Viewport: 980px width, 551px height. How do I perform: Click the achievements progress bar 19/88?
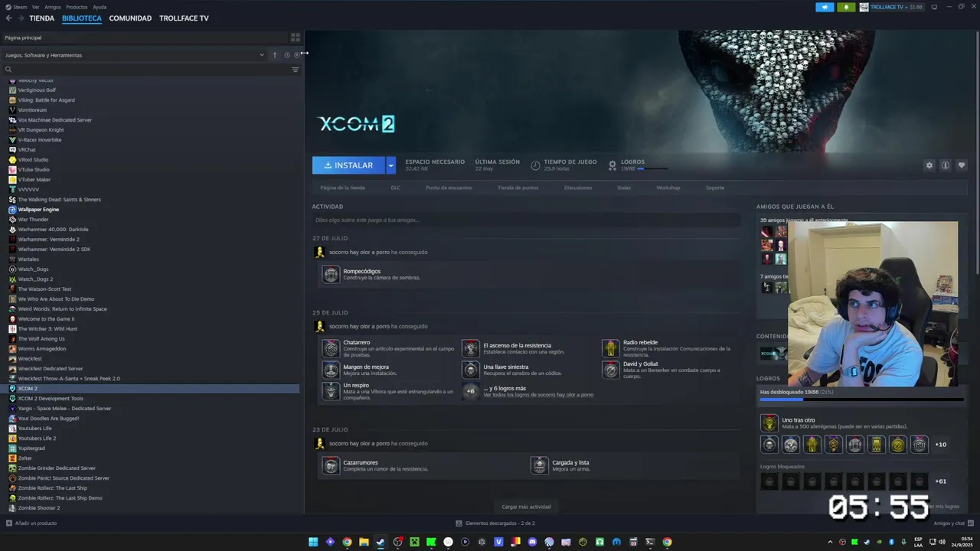(x=861, y=399)
